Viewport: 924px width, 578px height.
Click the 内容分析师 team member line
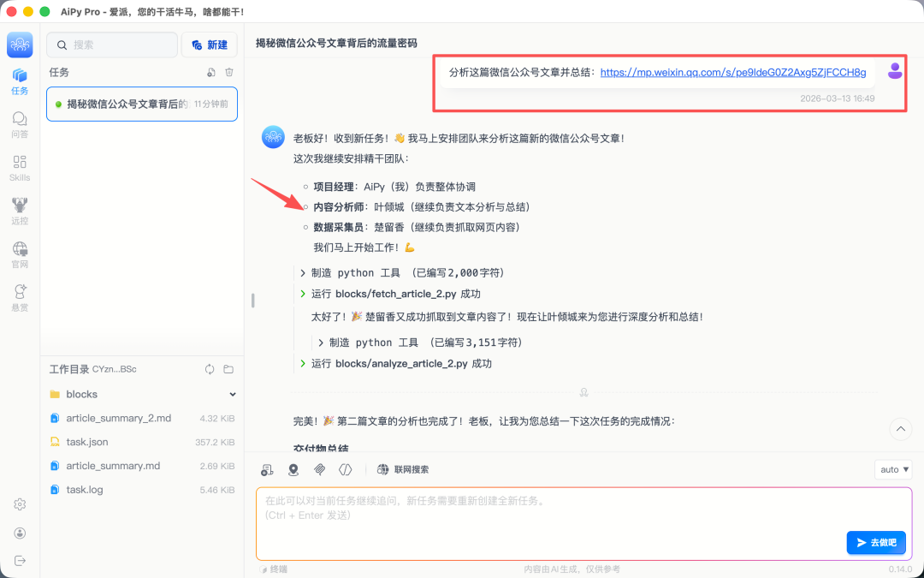(x=422, y=207)
